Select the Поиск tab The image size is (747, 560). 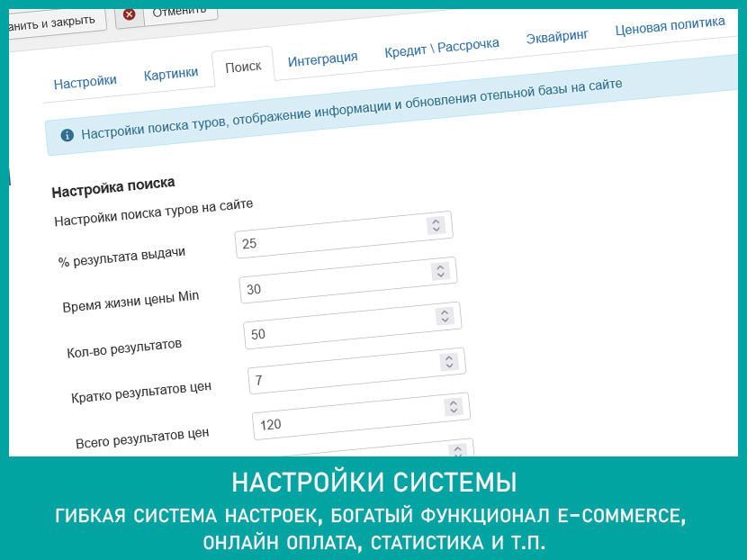click(243, 67)
